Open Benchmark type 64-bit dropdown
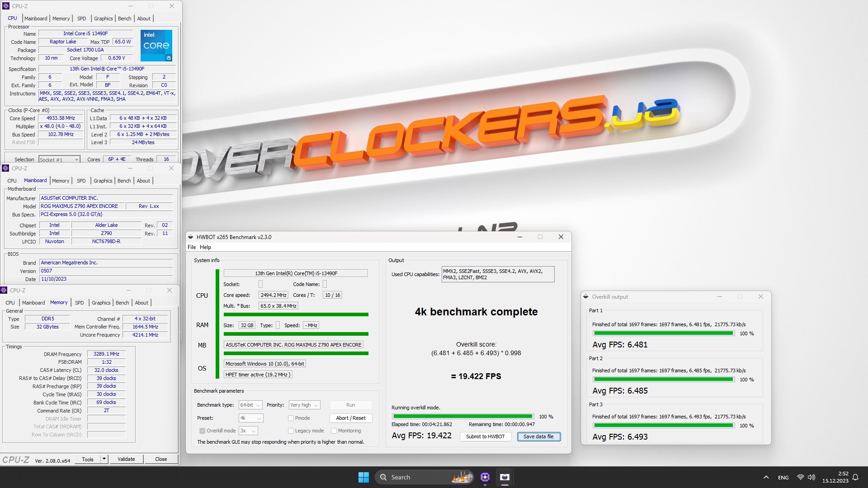Screen dimensions: 868x488 pyautogui.click(x=250, y=405)
